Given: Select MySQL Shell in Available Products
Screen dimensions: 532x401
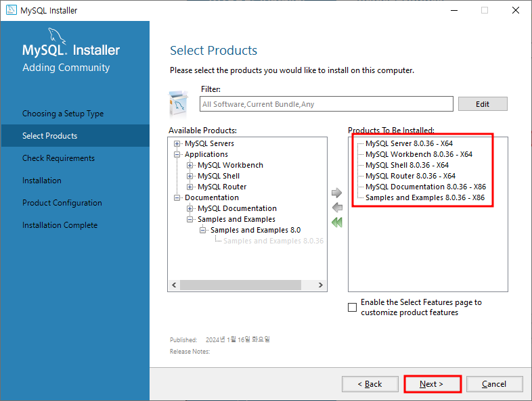Looking at the screenshot, I should 219,176.
